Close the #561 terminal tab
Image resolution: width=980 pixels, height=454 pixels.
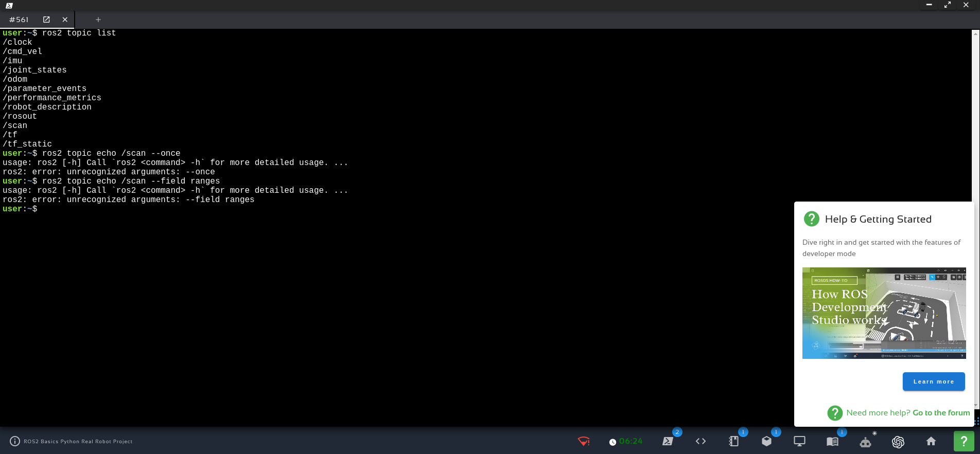click(x=65, y=20)
